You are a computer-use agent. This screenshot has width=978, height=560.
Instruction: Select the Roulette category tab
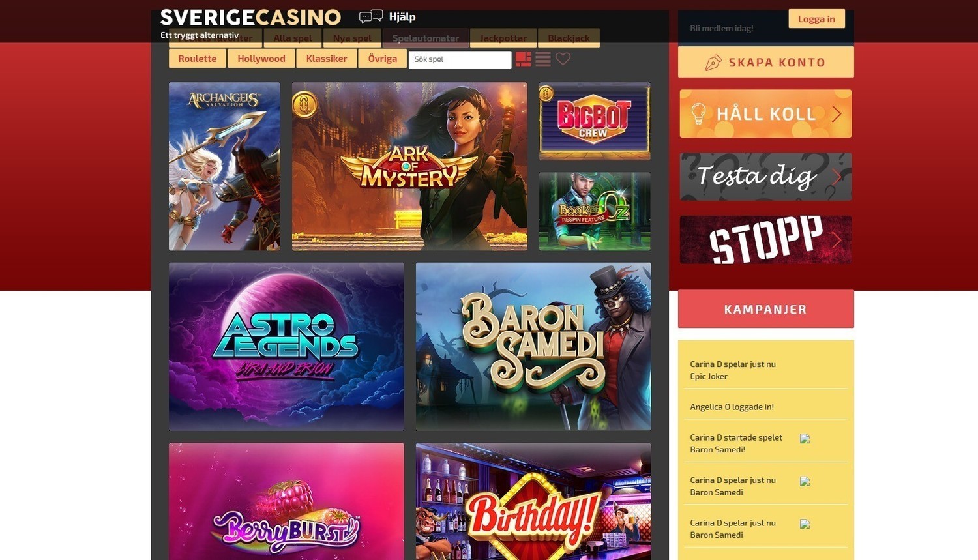tap(198, 59)
